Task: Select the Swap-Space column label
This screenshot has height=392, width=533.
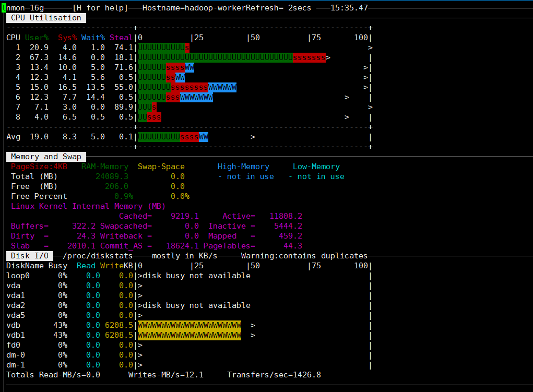Action: point(161,167)
